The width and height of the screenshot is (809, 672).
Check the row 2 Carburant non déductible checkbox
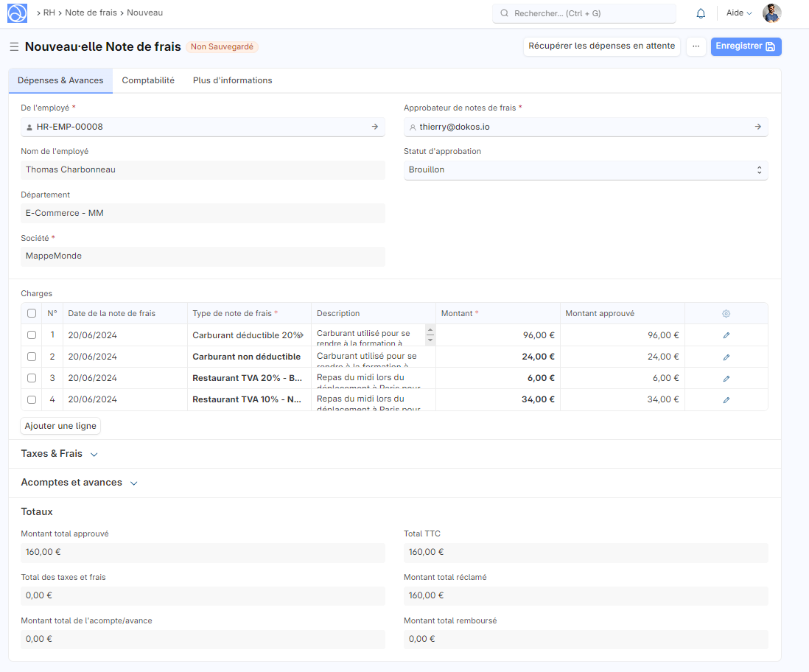[x=32, y=357]
